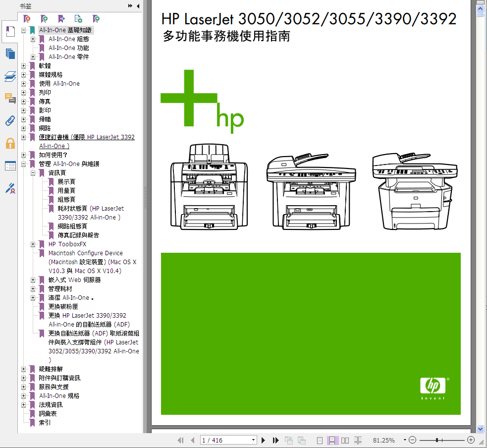Open the 更換碳粉匣 bookmark
This screenshot has height=448, width=487.
[x=63, y=307]
